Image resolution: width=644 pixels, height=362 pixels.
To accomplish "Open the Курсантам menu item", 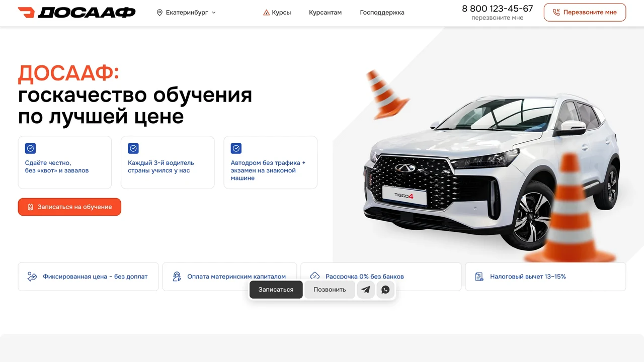I will click(x=325, y=13).
